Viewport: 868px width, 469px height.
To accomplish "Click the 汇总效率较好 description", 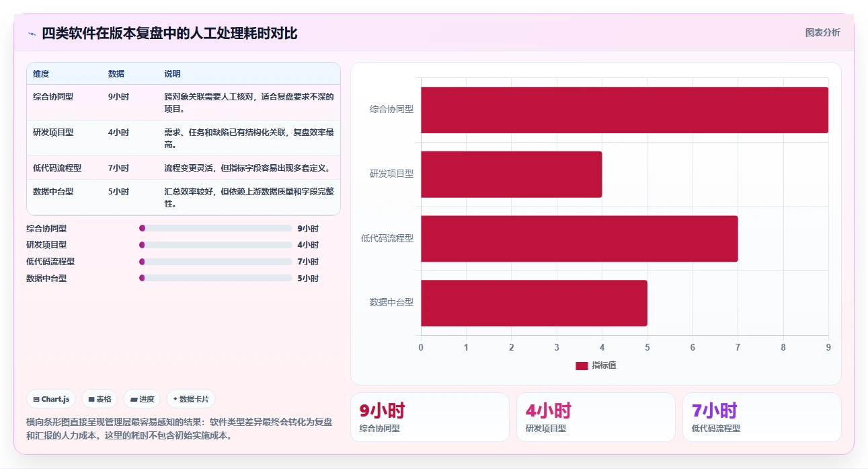I will tap(249, 197).
